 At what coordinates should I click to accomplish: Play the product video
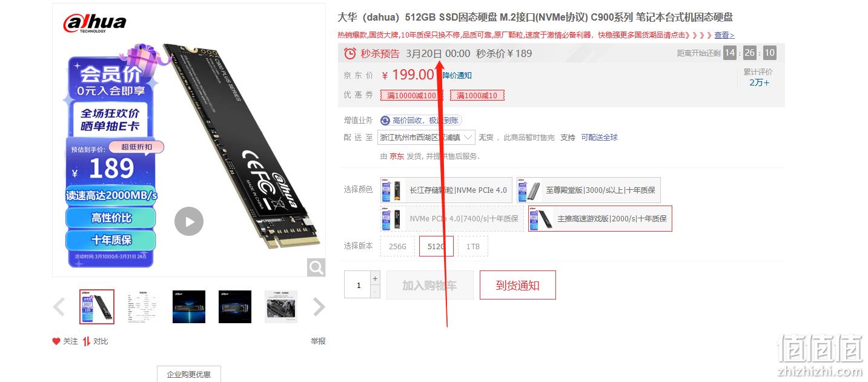click(x=189, y=221)
